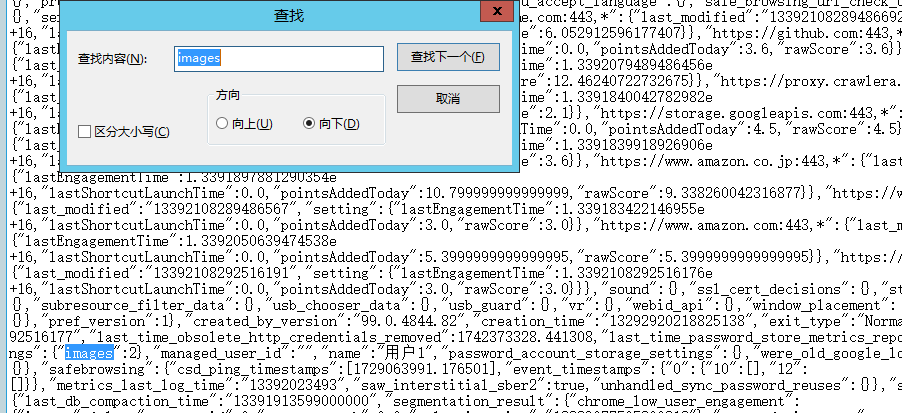Click the 查找内容 search input field
This screenshot has height=413, width=902.
[279, 59]
